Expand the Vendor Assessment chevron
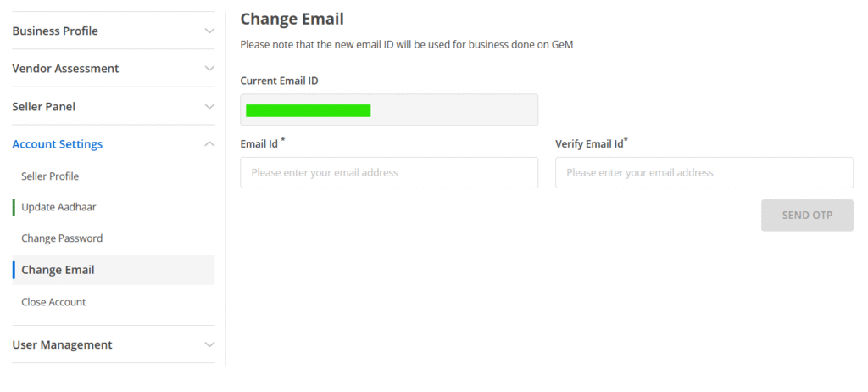Image resolution: width=868 pixels, height=392 pixels. pyautogui.click(x=209, y=68)
